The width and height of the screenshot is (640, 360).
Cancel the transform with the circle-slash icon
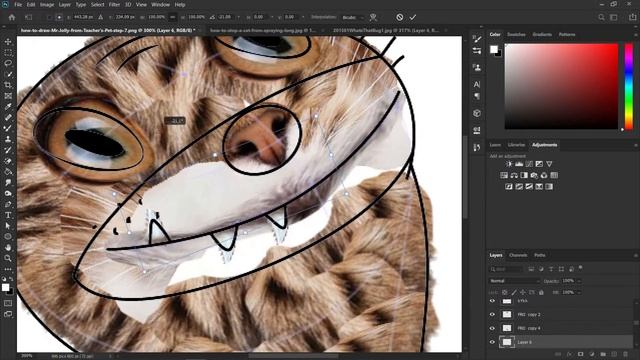400,17
